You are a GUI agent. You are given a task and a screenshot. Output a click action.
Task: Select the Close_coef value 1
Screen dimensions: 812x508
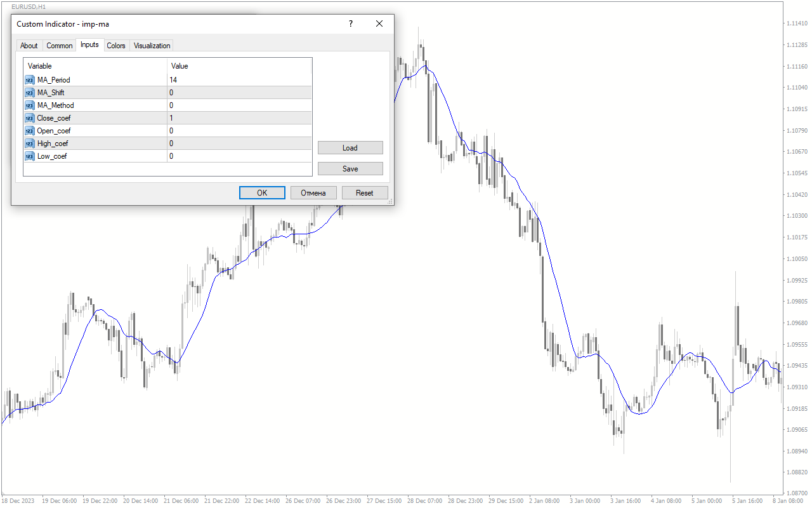[x=240, y=118]
